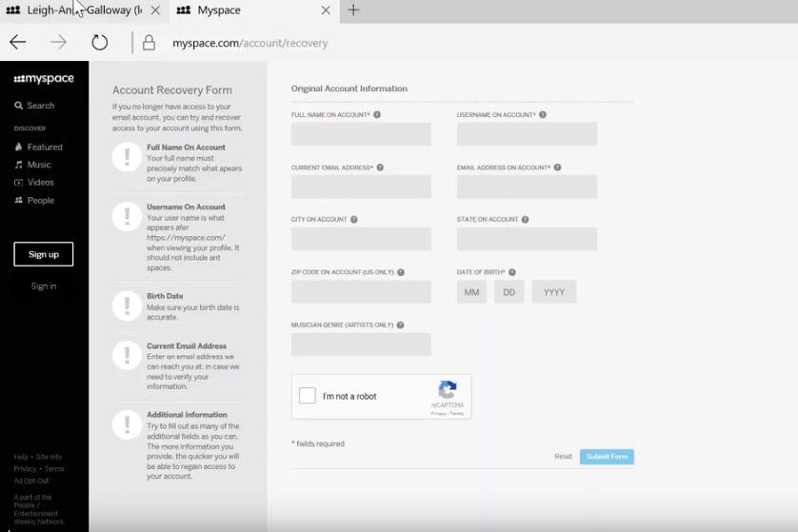Click the myspace.com address bar URL
Viewport: 798px width, 532px height.
[249, 43]
